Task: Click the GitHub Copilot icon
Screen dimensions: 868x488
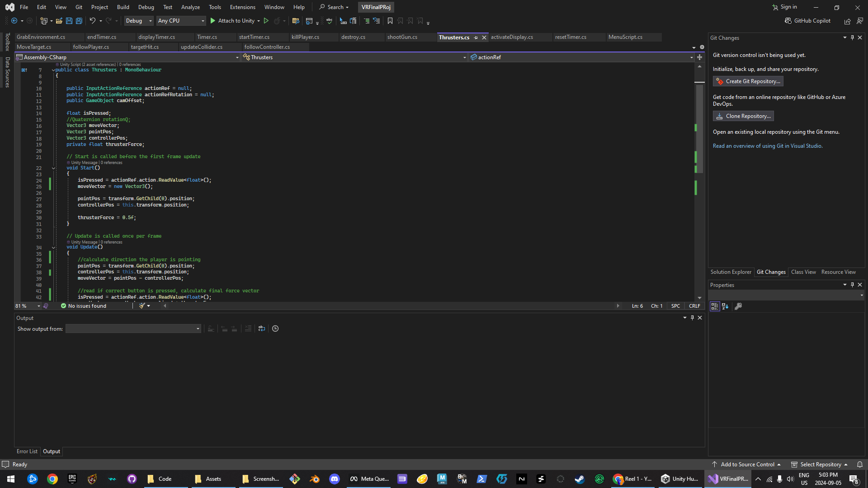Action: tap(788, 21)
